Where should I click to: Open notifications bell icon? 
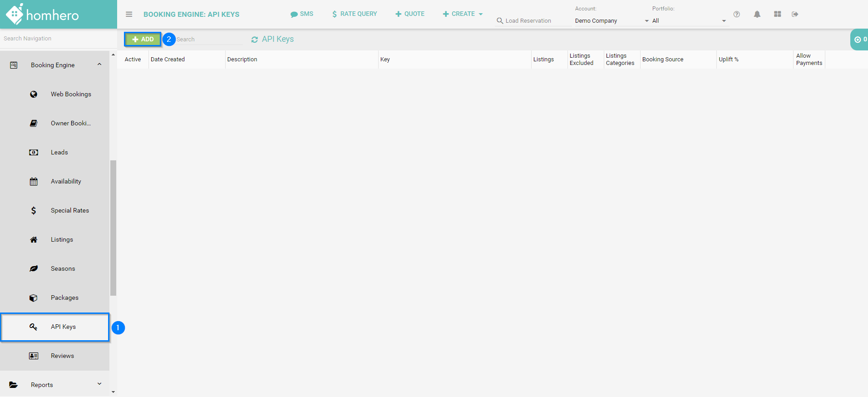point(757,14)
